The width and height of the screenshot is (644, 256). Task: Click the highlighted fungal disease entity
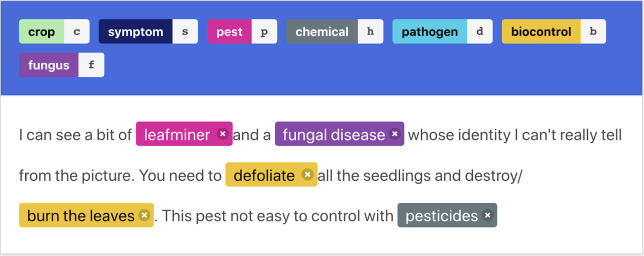[334, 135]
